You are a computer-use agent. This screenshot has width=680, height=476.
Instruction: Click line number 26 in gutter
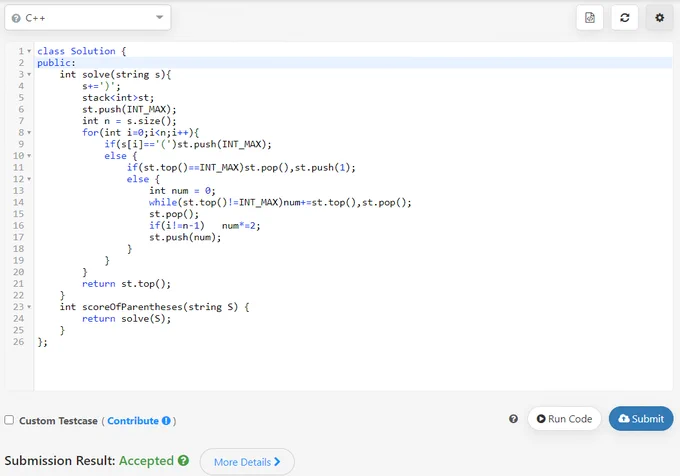coord(18,342)
